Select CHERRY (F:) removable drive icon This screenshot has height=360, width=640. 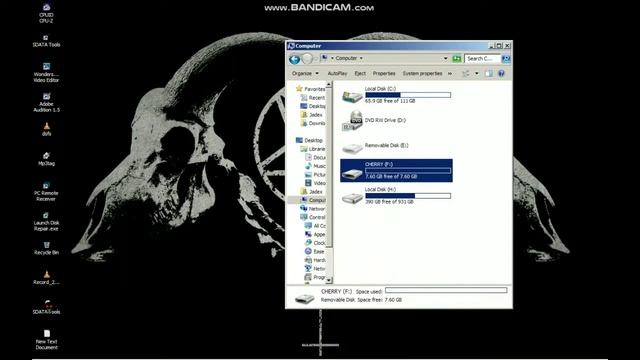352,173
